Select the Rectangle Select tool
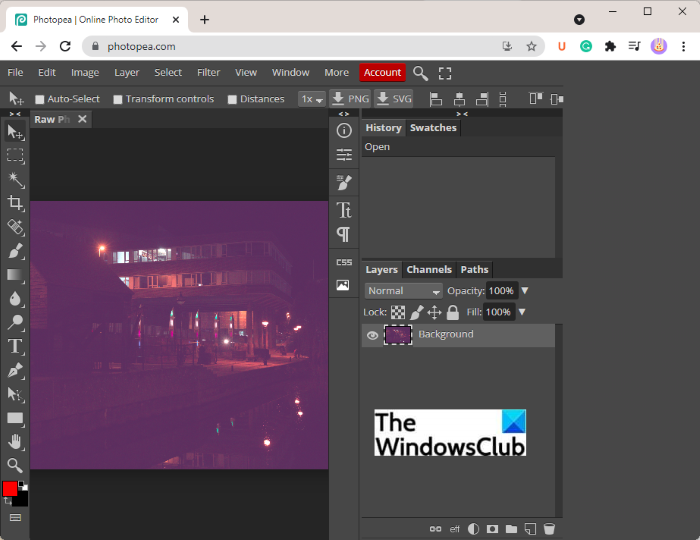This screenshot has height=540, width=700. tap(15, 156)
